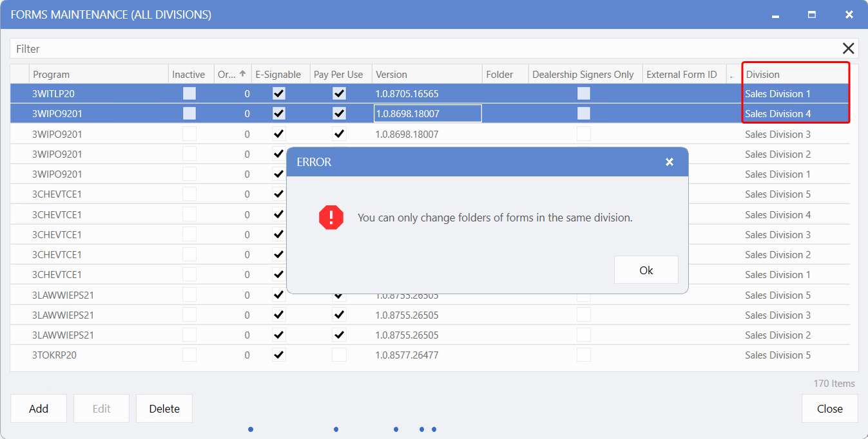This screenshot has height=439, width=868.
Task: Clear the Filter field using the X icon
Action: tap(848, 48)
